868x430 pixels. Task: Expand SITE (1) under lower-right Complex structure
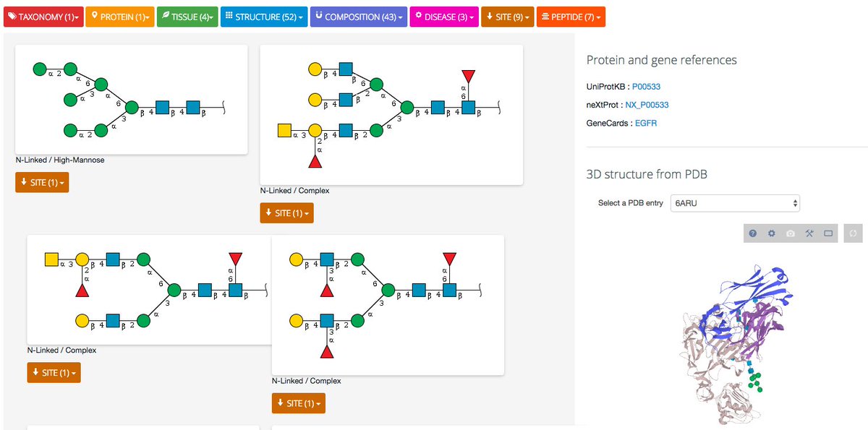pyautogui.click(x=299, y=403)
